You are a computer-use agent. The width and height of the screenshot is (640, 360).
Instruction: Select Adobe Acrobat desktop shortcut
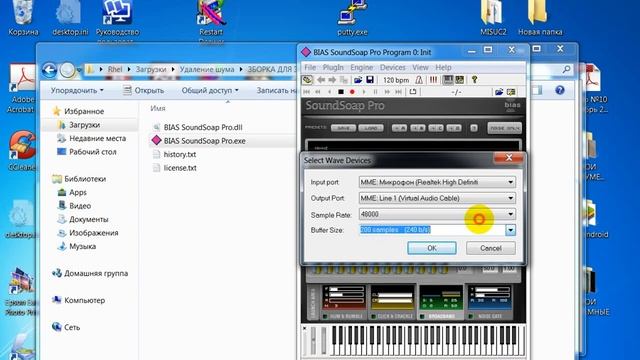coord(22,89)
